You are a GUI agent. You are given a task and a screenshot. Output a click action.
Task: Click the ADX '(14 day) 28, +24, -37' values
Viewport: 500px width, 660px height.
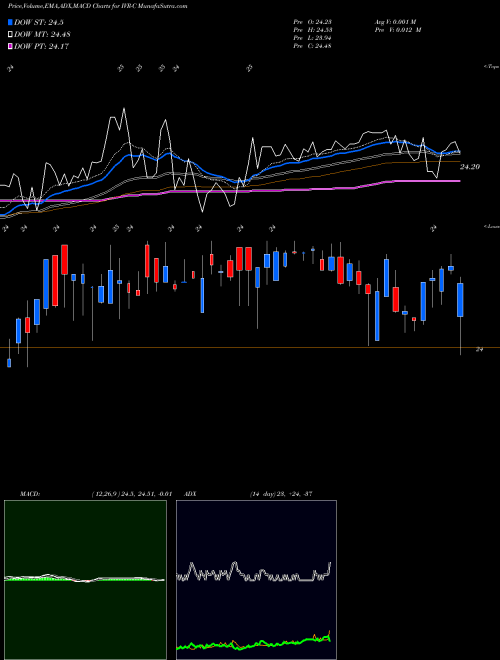pos(281,494)
